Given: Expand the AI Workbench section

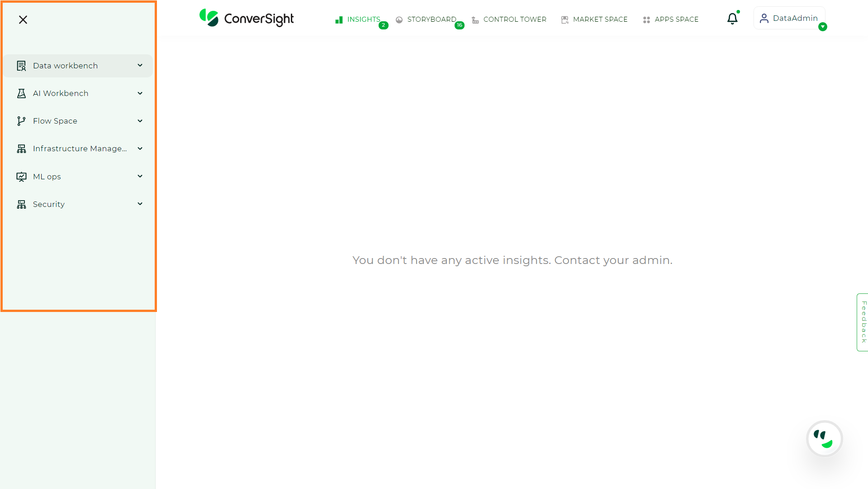Looking at the screenshot, I should coord(140,93).
